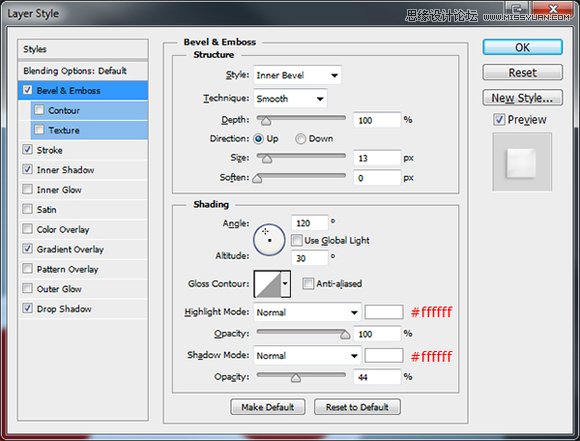Click the angle dial light direction control
The width and height of the screenshot is (580, 441).
269,240
